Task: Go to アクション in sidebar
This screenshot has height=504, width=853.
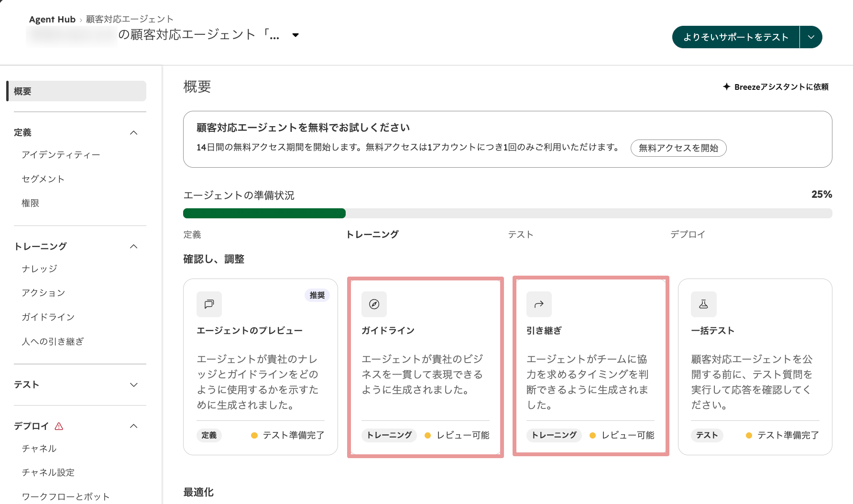Action: pos(44,293)
